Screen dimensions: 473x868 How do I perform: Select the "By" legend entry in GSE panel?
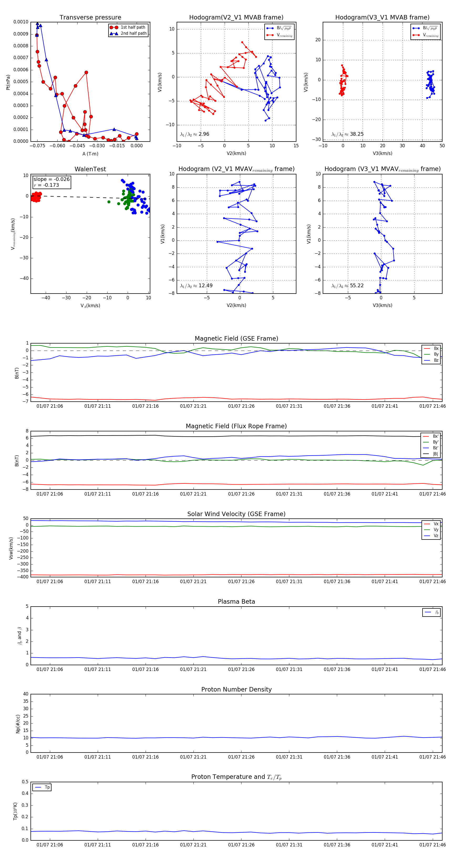[x=431, y=354]
